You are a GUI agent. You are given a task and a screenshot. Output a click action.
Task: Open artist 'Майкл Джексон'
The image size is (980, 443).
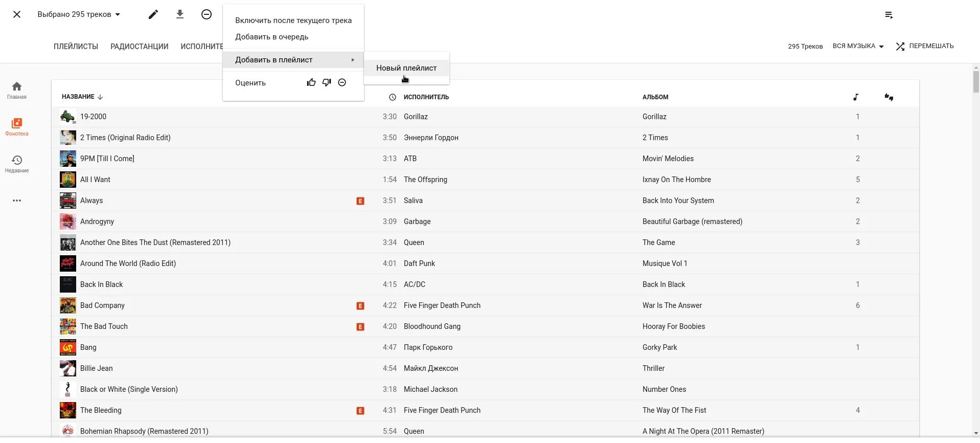(x=430, y=368)
